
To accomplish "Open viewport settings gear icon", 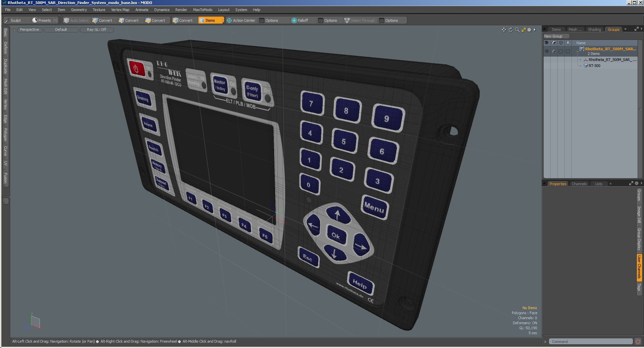I will coord(529,30).
